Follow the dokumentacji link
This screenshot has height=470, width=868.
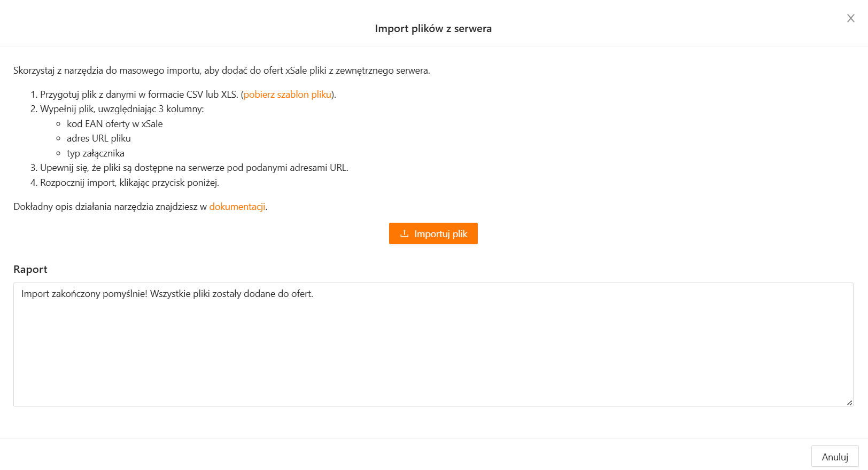[x=237, y=207]
